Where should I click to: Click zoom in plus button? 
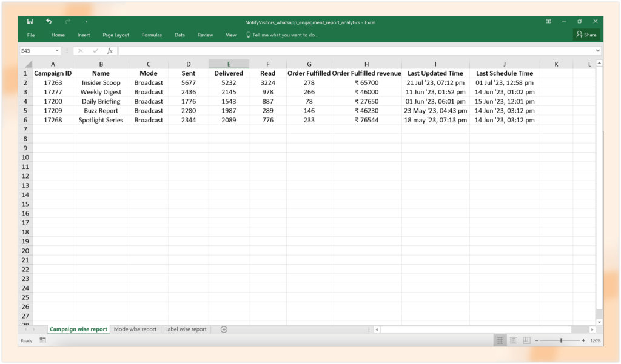coord(583,341)
